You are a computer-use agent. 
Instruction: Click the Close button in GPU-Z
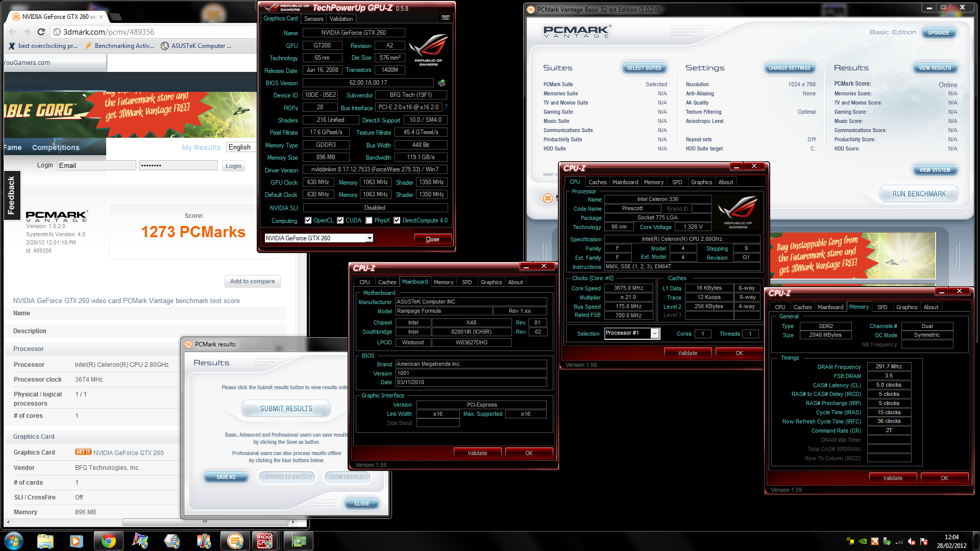tap(432, 239)
